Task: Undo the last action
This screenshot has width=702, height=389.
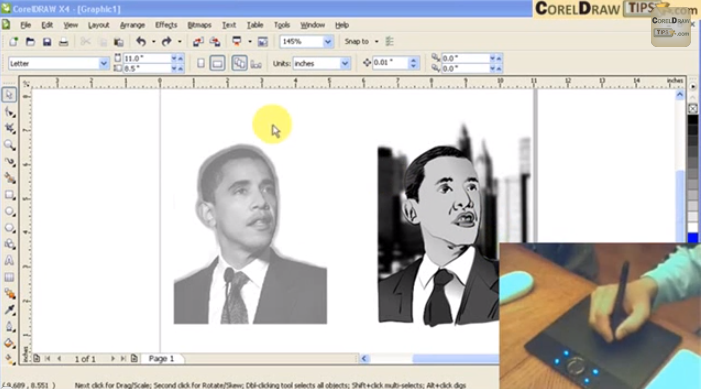Action: (x=141, y=42)
